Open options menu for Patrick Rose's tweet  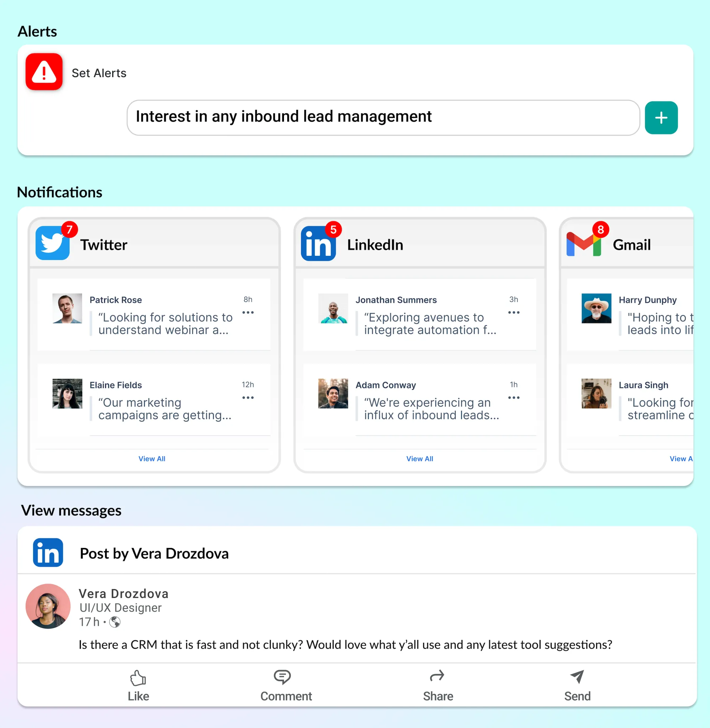pyautogui.click(x=247, y=313)
